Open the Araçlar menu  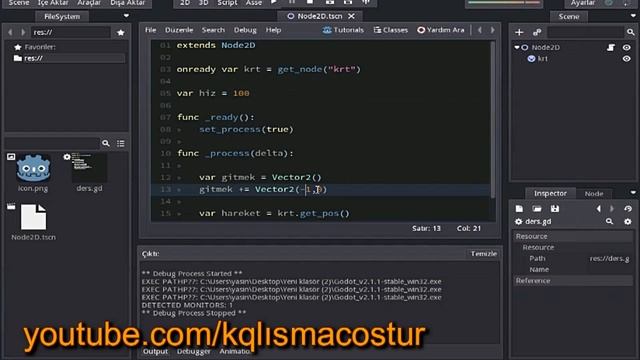coord(89,3)
